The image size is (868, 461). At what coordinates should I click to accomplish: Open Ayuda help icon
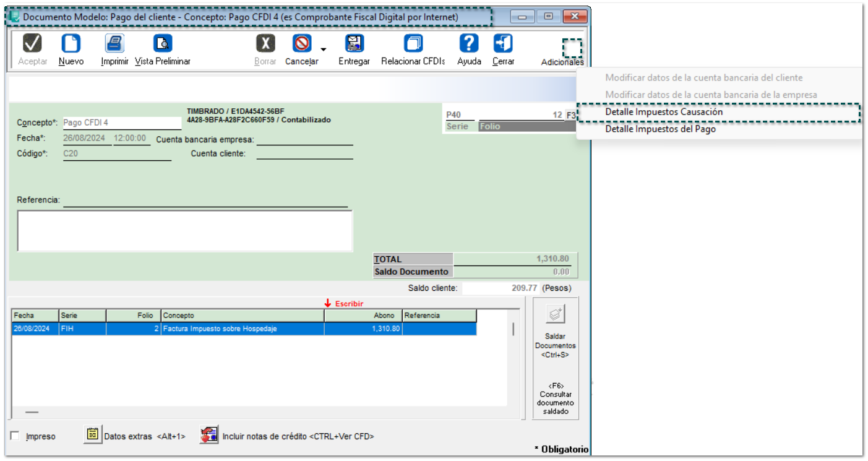point(469,44)
